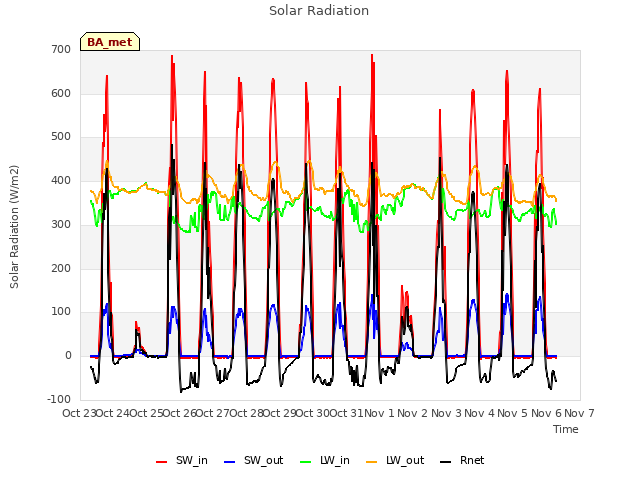Click the 600 y-axis tick label
Image resolution: width=640 pixels, height=480 pixels.
pyautogui.click(x=61, y=93)
